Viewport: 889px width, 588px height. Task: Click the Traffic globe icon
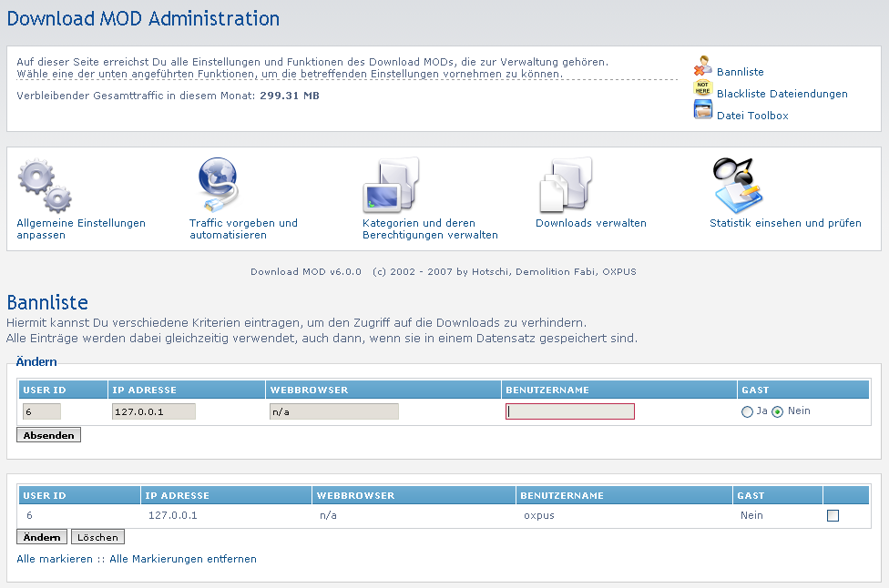(218, 184)
